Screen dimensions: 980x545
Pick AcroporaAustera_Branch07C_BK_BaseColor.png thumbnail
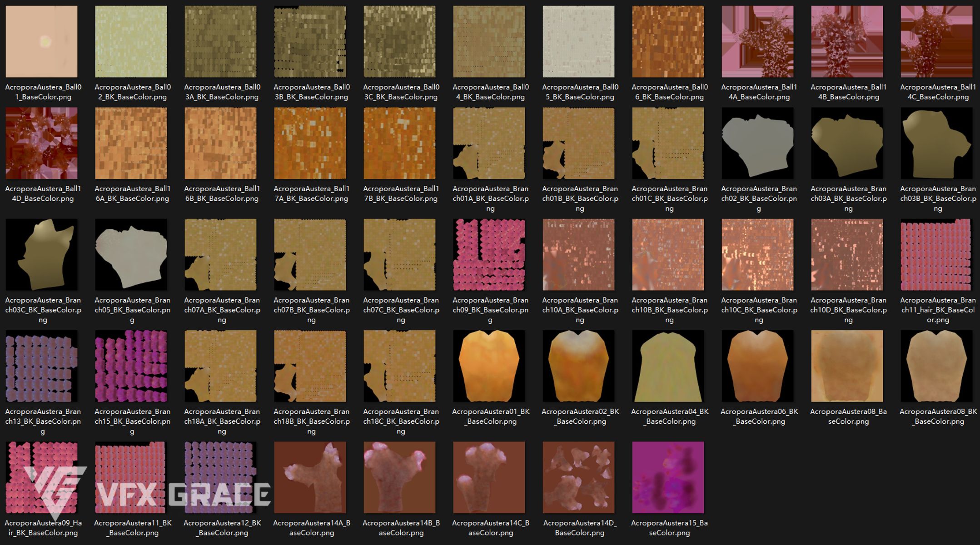tap(399, 254)
